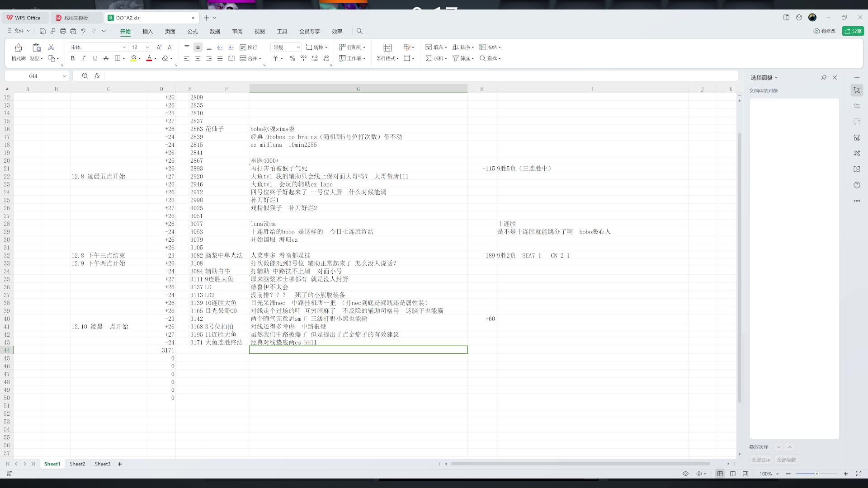Screen dimensions: 868x488
Task: Click the zoom out minus icon
Action: pos(788,474)
